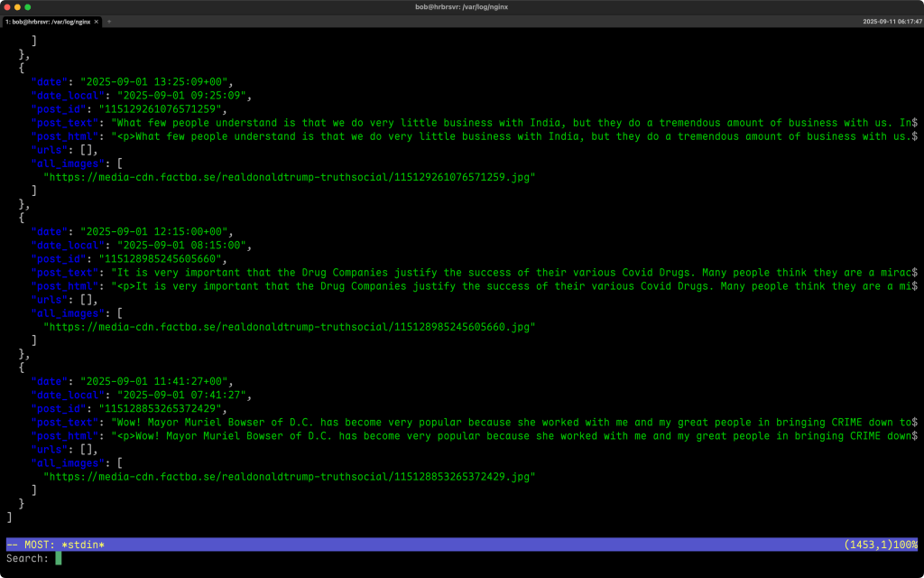Viewport: 924px width, 578px height.
Task: Click the red close window button
Action: tap(6, 7)
